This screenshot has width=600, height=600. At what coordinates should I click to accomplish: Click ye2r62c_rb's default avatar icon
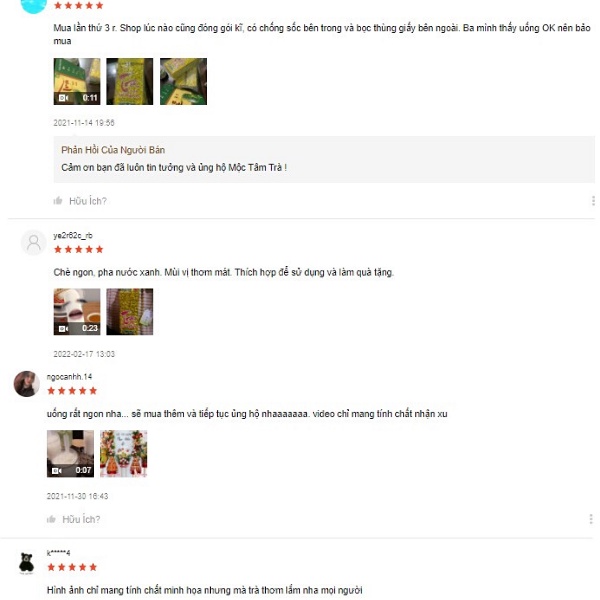coord(34,243)
